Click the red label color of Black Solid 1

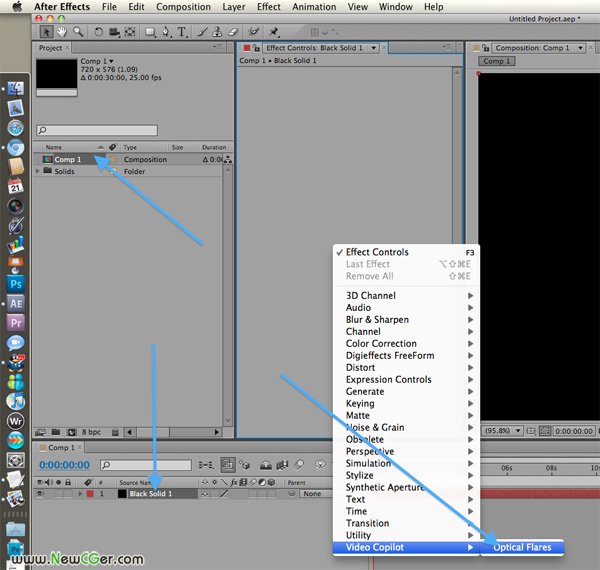[90, 494]
